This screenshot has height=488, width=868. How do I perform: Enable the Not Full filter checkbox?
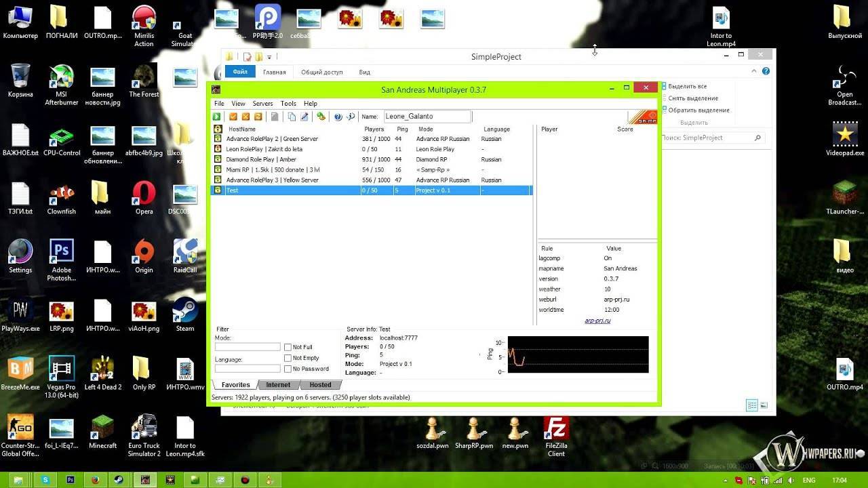click(x=288, y=347)
